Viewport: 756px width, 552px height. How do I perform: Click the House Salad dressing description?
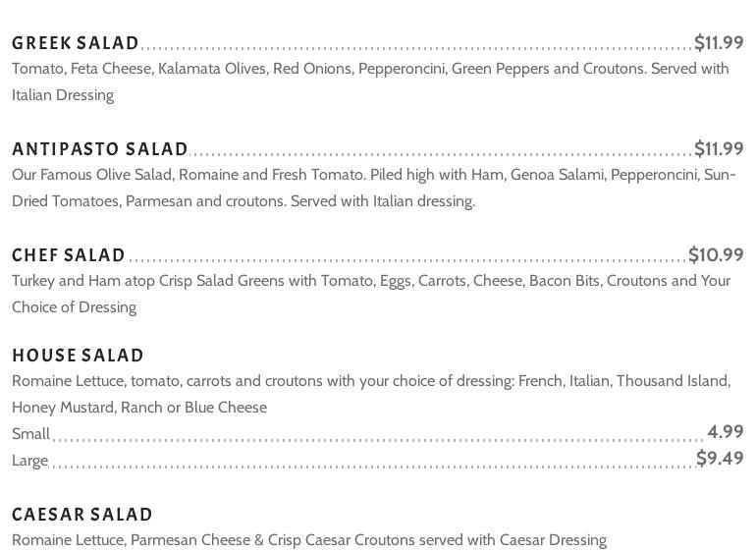[371, 394]
